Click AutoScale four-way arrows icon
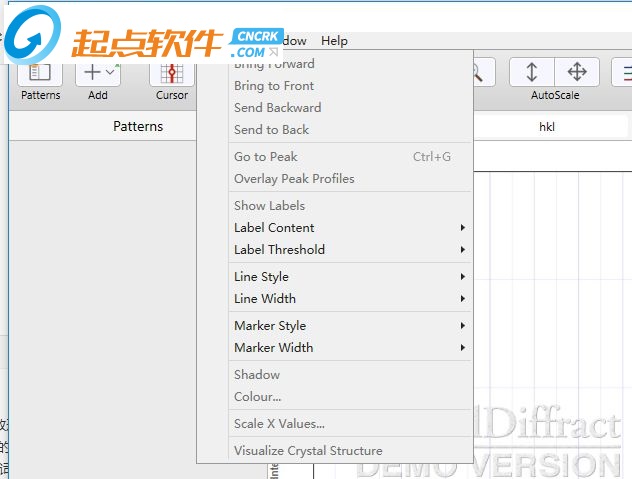This screenshot has height=479, width=632. (x=577, y=72)
